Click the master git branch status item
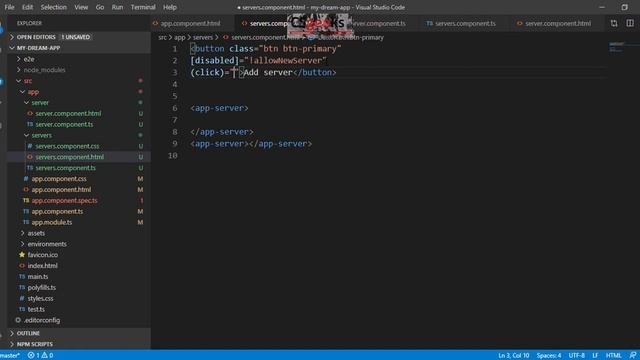Image resolution: width=640 pixels, height=360 pixels. (x=10, y=356)
